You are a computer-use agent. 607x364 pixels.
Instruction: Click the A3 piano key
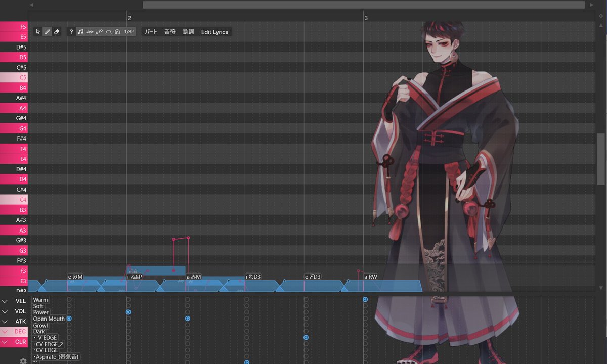point(14,230)
